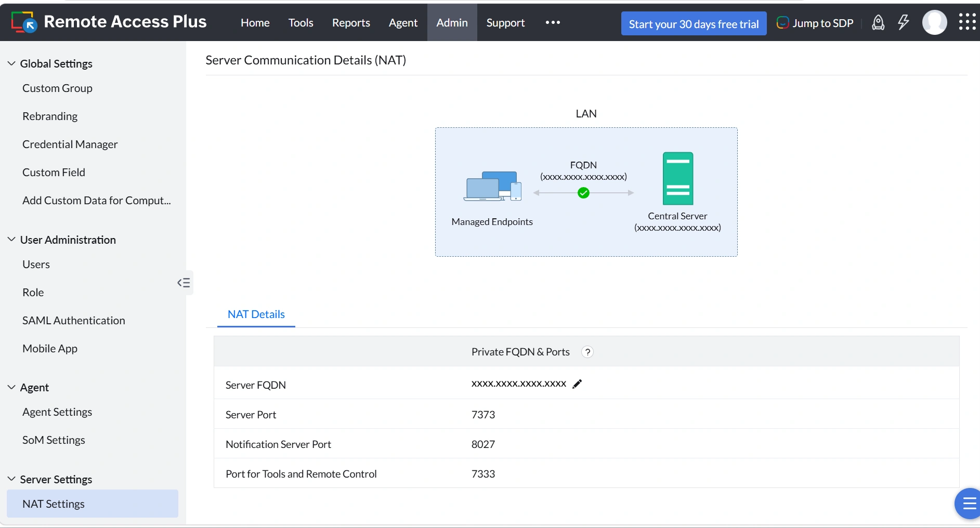Viewport: 980px width, 528px height.
Task: Click the Tools and Remote Control port 7333
Action: [x=483, y=474]
